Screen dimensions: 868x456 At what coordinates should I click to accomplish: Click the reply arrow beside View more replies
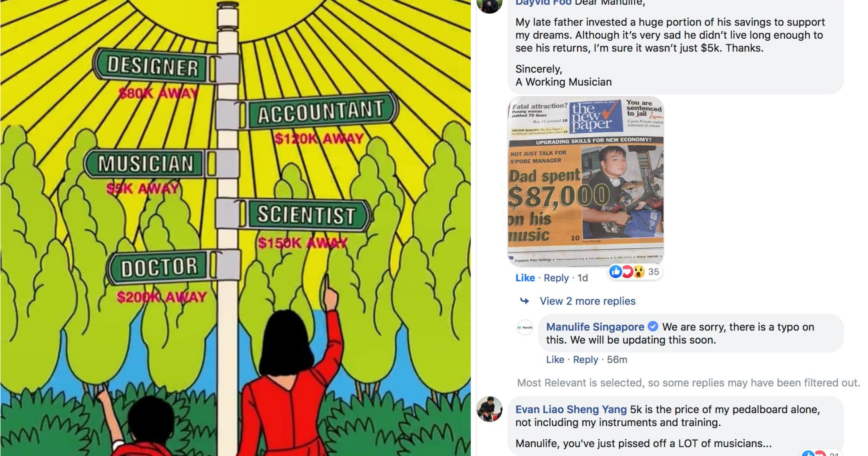click(x=524, y=301)
